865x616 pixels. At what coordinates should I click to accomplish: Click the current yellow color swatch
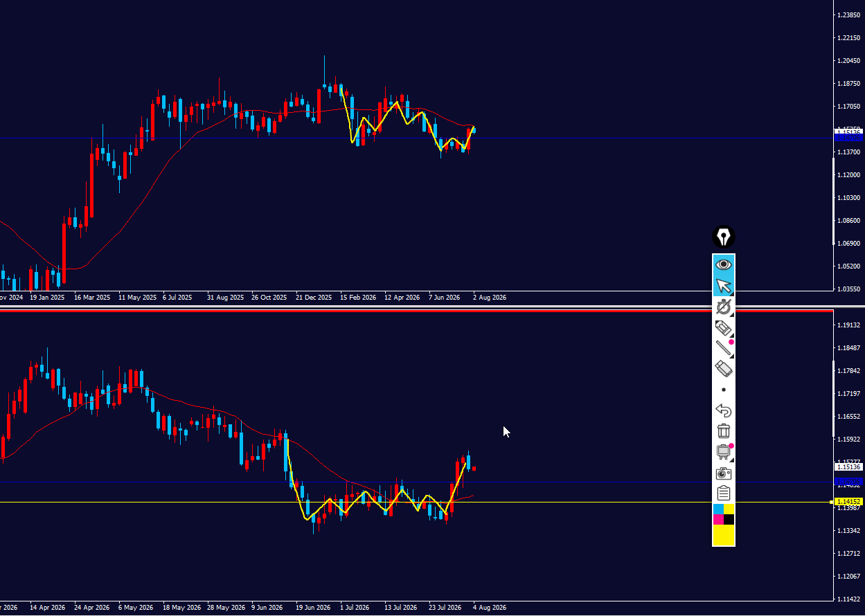(724, 535)
